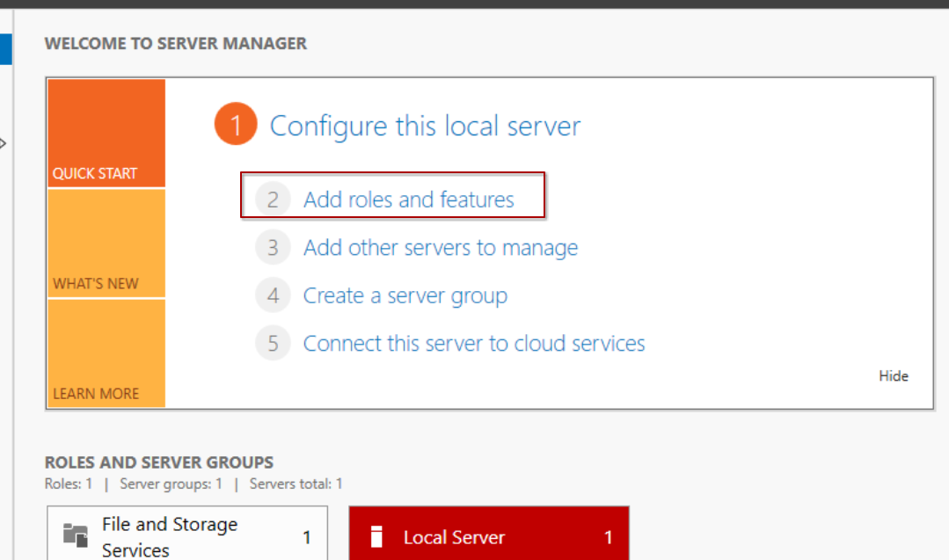Open Connect this server to cloud services
The width and height of the screenshot is (949, 560).
474,343
